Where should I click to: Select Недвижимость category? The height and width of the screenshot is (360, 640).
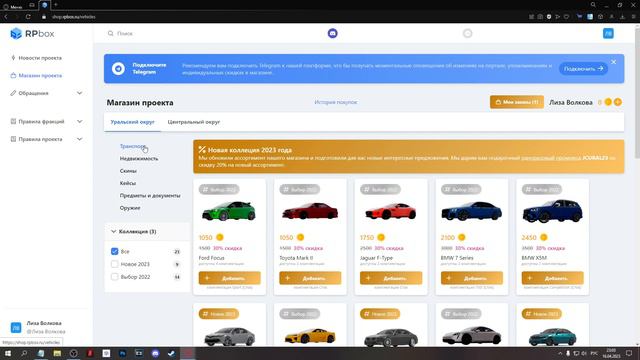coord(139,158)
